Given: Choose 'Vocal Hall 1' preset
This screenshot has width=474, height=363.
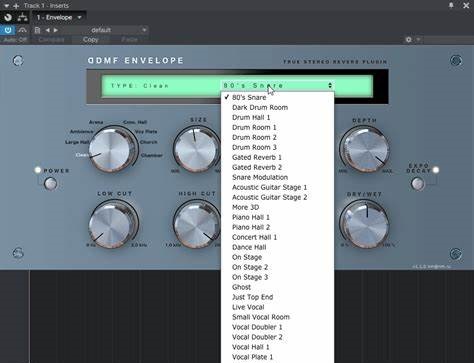Looking at the screenshot, I should click(x=277, y=347).
